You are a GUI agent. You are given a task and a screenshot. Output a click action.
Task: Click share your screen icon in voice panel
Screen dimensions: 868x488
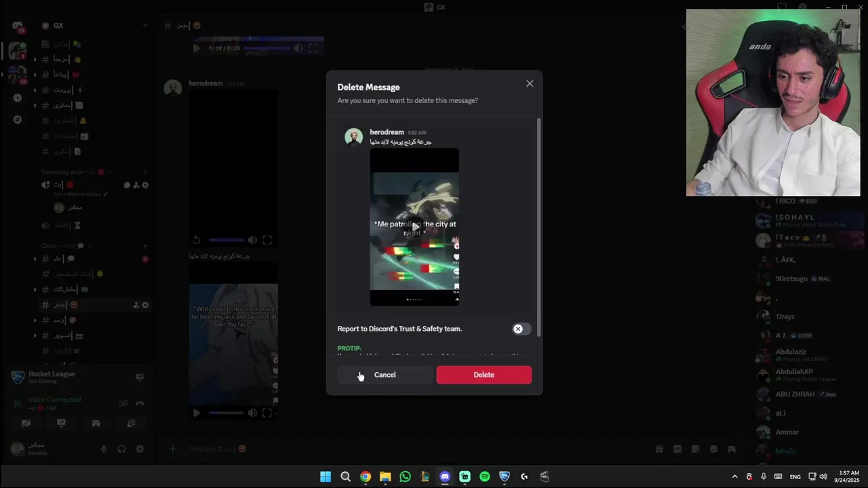point(61,423)
